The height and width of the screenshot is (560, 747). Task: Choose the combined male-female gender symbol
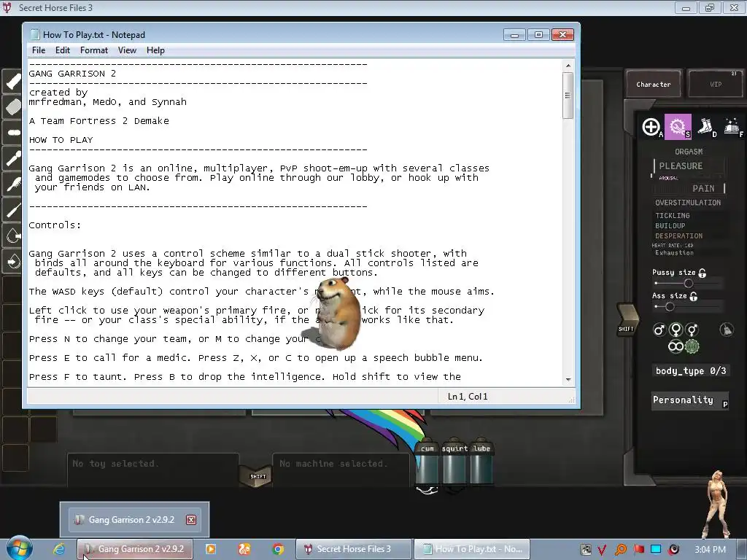[x=692, y=330]
